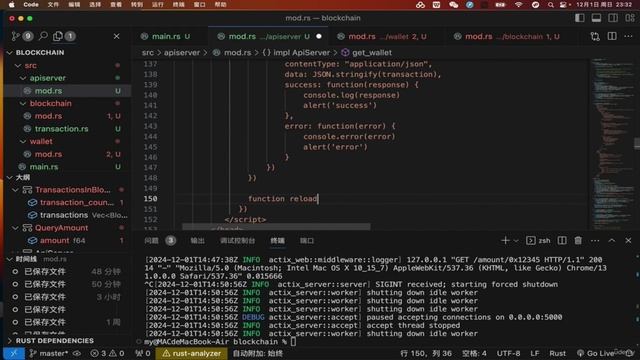The height and width of the screenshot is (360, 640).
Task: Open 文件 menu in macOS menu bar
Action: pyautogui.click(x=53, y=4)
